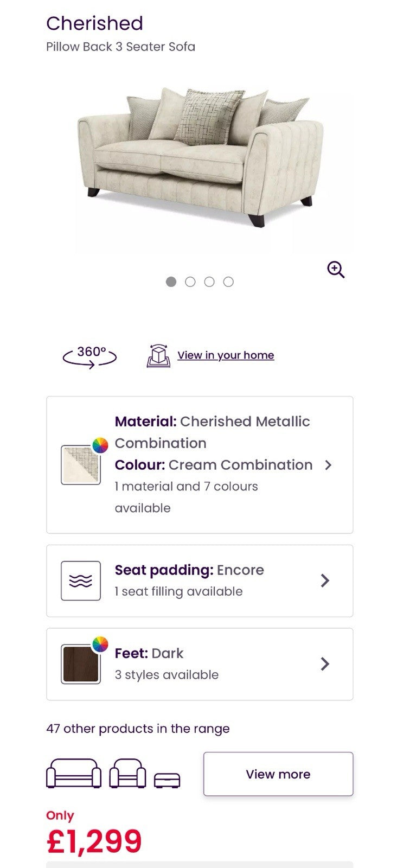397x868 pixels.
Task: Click the sofa icon in the range
Action: tap(74, 774)
